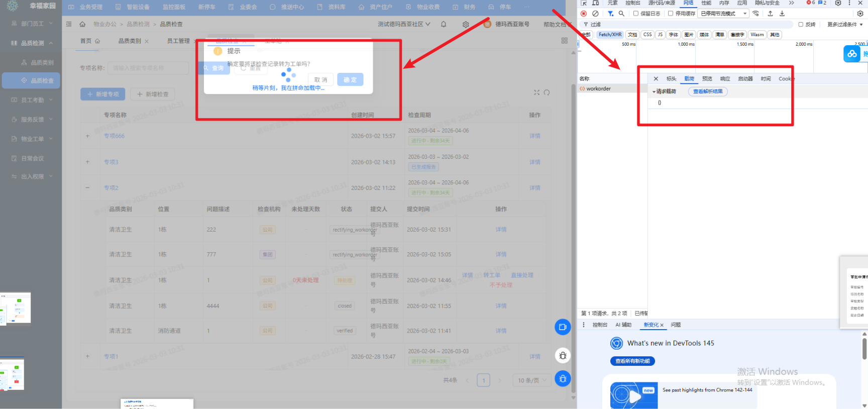Clear the network log in DevTools
This screenshot has height=409, width=868.
[x=595, y=14]
